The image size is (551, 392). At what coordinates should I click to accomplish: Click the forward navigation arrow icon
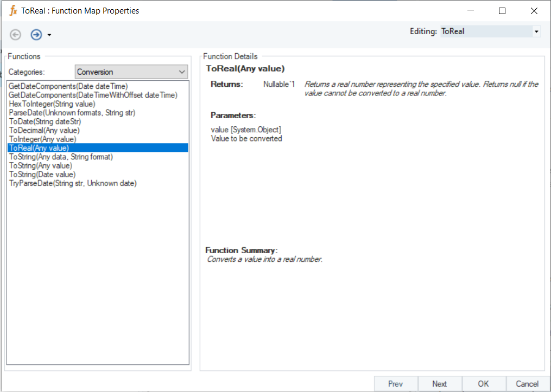pyautogui.click(x=36, y=35)
